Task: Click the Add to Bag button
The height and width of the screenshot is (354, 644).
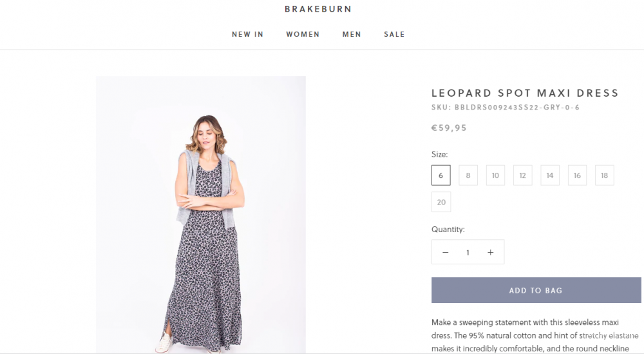Action: tap(536, 290)
